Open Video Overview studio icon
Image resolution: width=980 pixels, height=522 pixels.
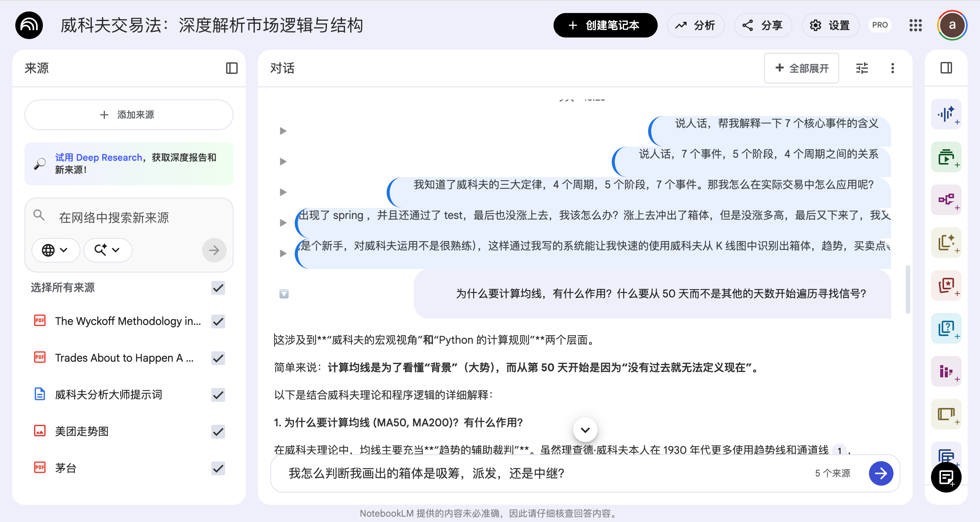coord(946,157)
